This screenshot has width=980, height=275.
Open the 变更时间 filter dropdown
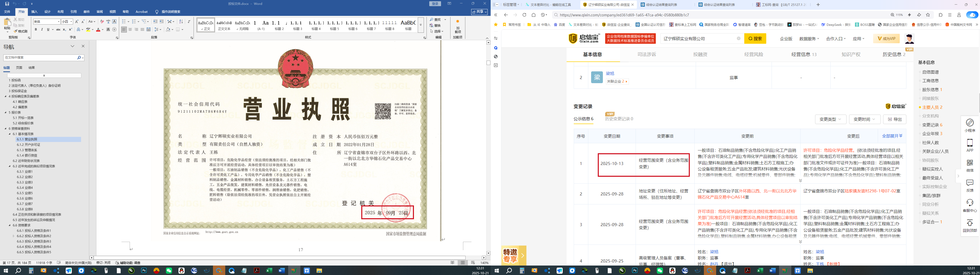click(x=864, y=119)
